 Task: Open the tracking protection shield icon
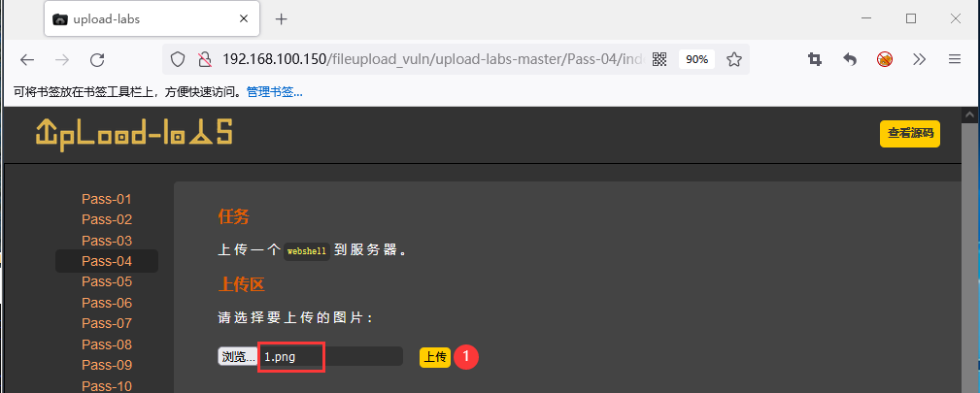pyautogui.click(x=178, y=59)
